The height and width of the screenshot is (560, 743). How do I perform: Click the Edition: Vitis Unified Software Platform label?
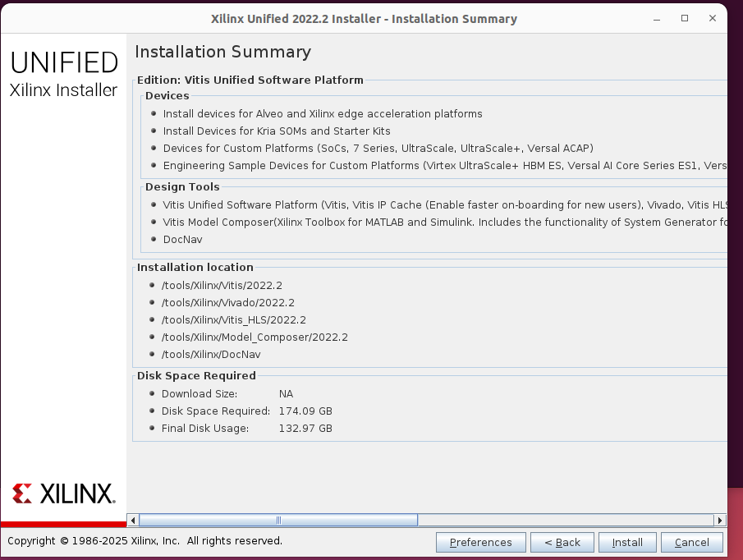250,80
